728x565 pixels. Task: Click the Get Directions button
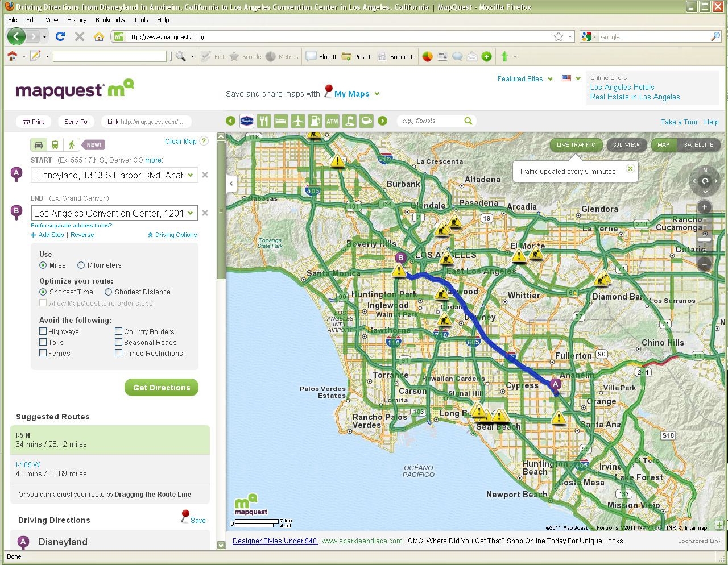coord(162,388)
